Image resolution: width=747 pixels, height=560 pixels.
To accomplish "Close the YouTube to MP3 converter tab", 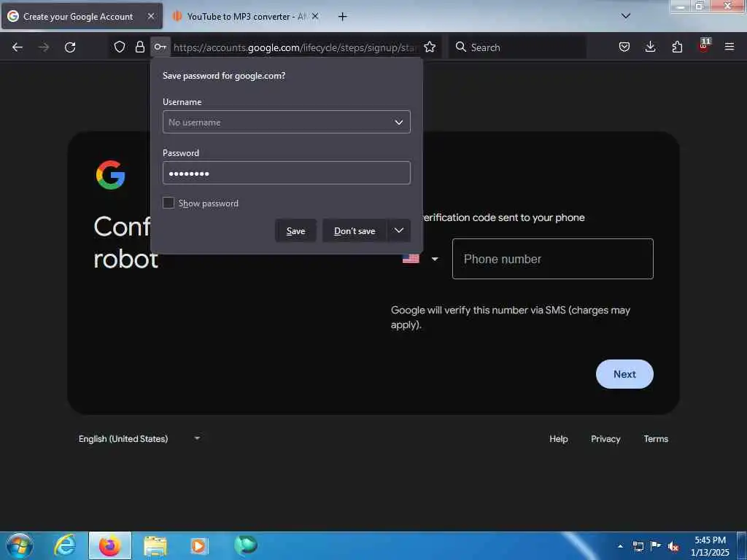I will [315, 16].
